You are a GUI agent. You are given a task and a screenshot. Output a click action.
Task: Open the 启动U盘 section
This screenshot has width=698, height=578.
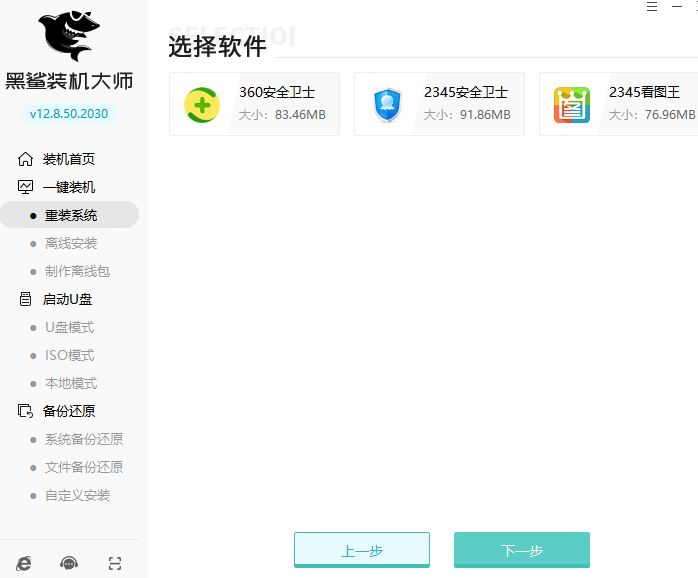pos(67,299)
